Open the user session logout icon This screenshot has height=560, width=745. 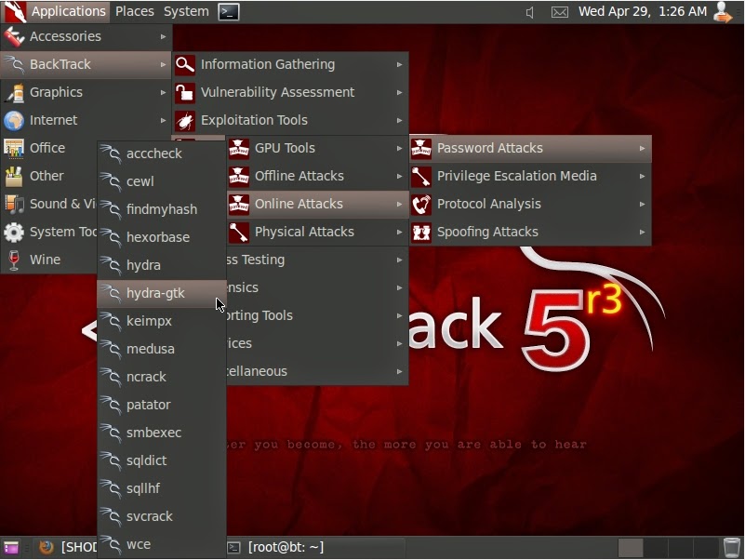click(723, 12)
